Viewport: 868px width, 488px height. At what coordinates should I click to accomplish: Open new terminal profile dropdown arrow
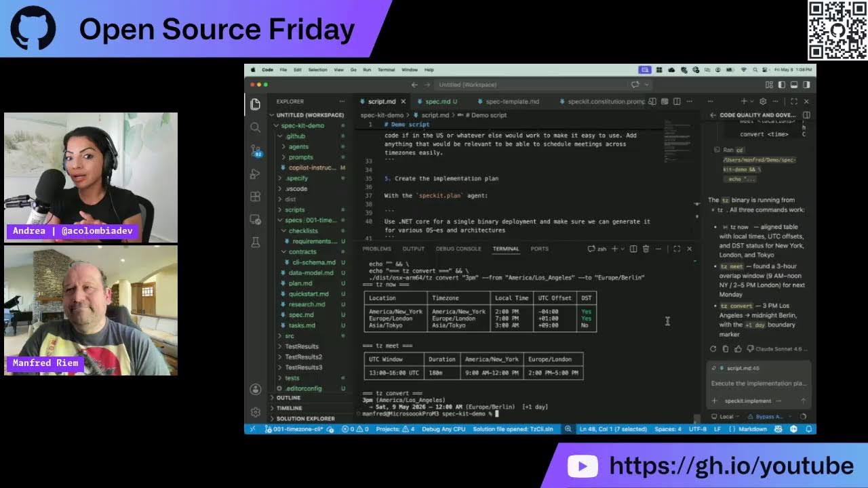(622, 249)
